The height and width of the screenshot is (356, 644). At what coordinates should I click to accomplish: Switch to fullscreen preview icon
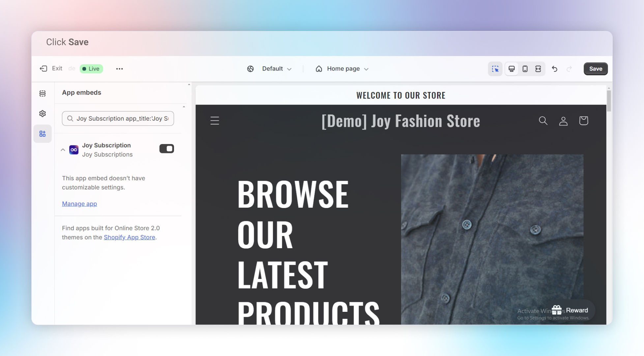538,69
